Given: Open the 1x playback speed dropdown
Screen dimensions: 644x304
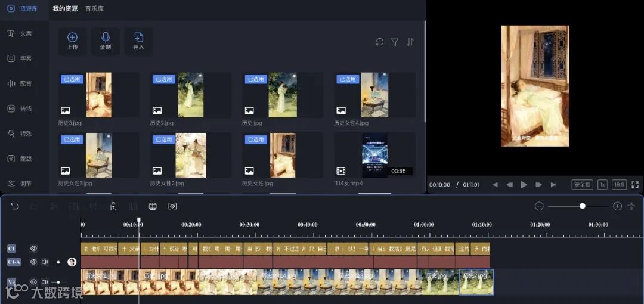Looking at the screenshot, I should tap(602, 185).
